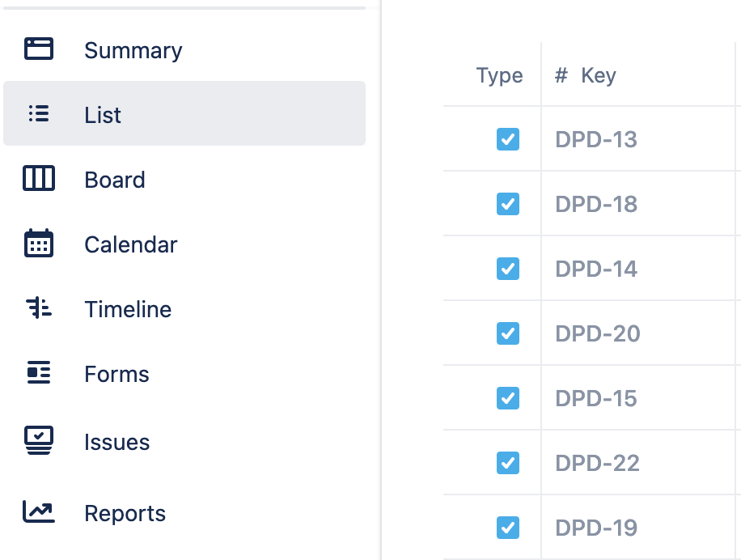Open issue DPD-14
Viewport: 741px width, 560px height.
(x=595, y=269)
